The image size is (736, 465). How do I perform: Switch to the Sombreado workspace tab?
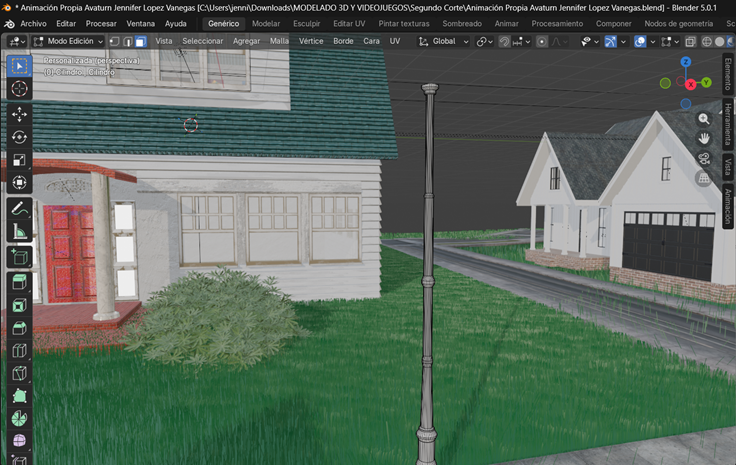coord(461,23)
